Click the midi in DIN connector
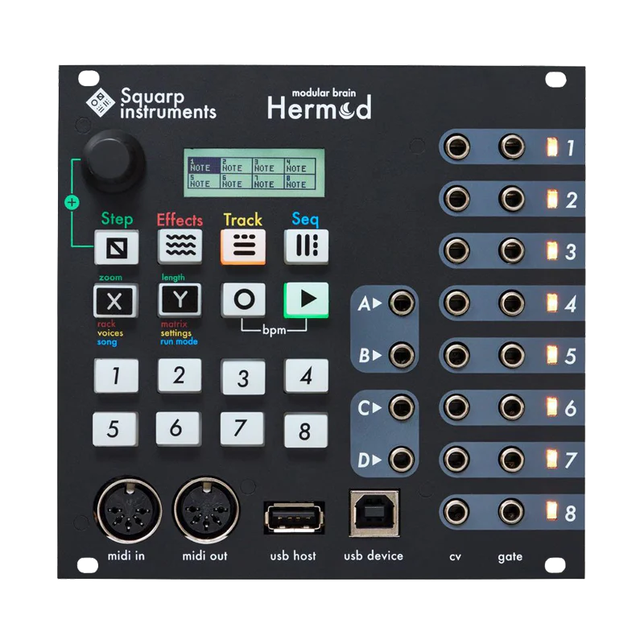This screenshot has height=644, width=644. [129, 510]
